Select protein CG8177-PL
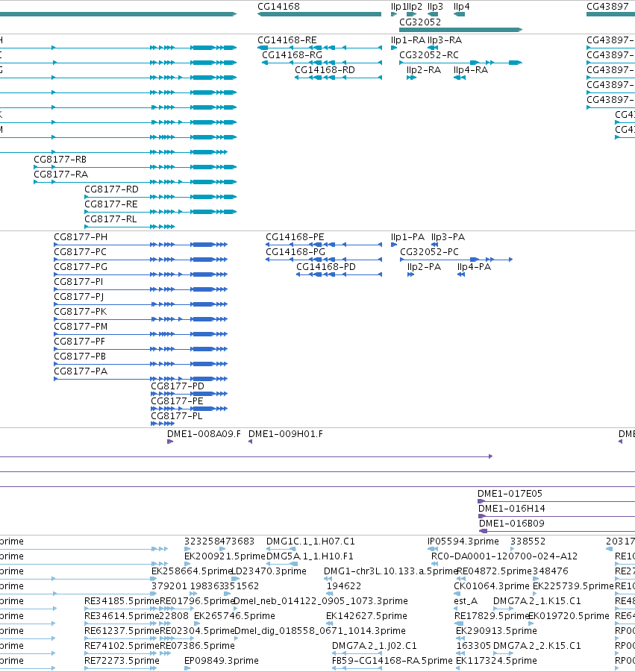 click(177, 416)
